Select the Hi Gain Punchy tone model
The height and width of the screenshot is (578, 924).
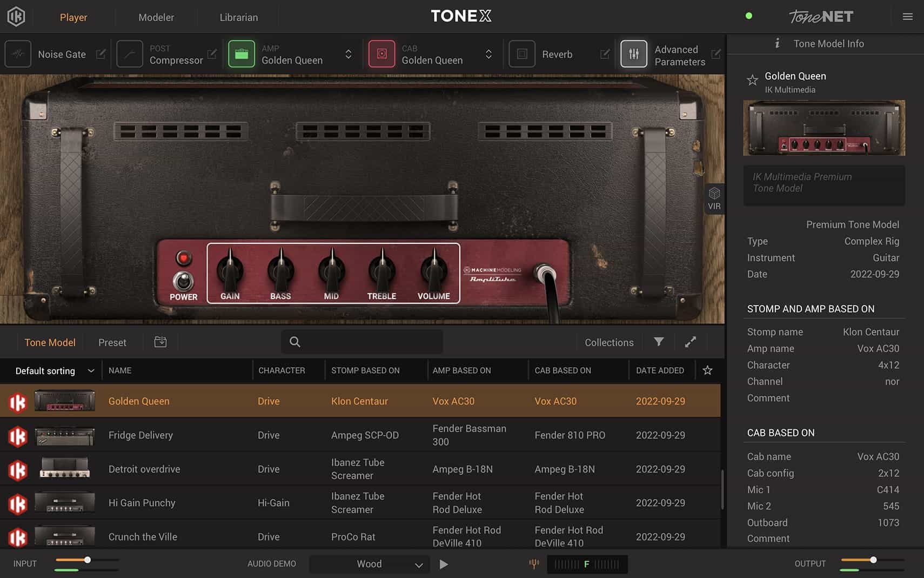(360, 503)
